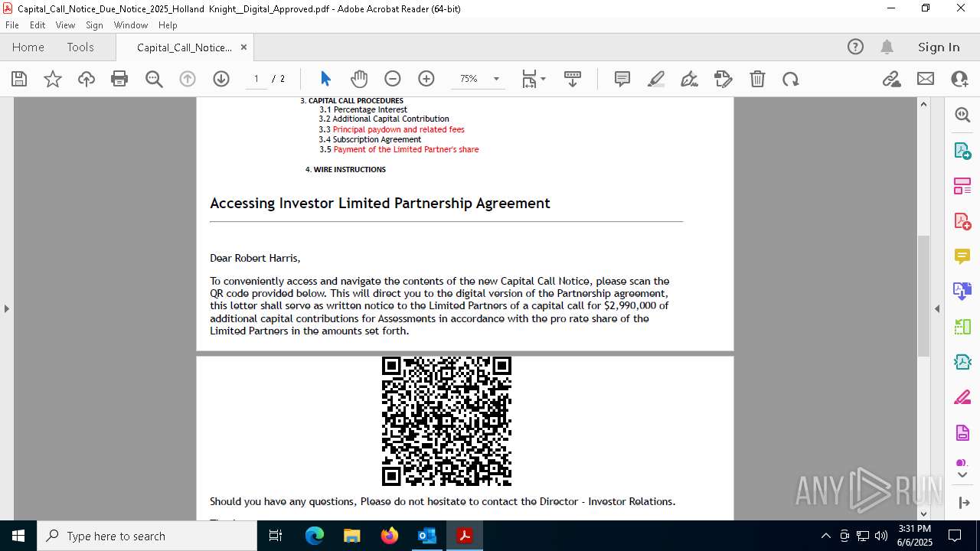980x551 pixels.
Task: Close the Capital_Call_Notice document tab
Action: point(243,47)
